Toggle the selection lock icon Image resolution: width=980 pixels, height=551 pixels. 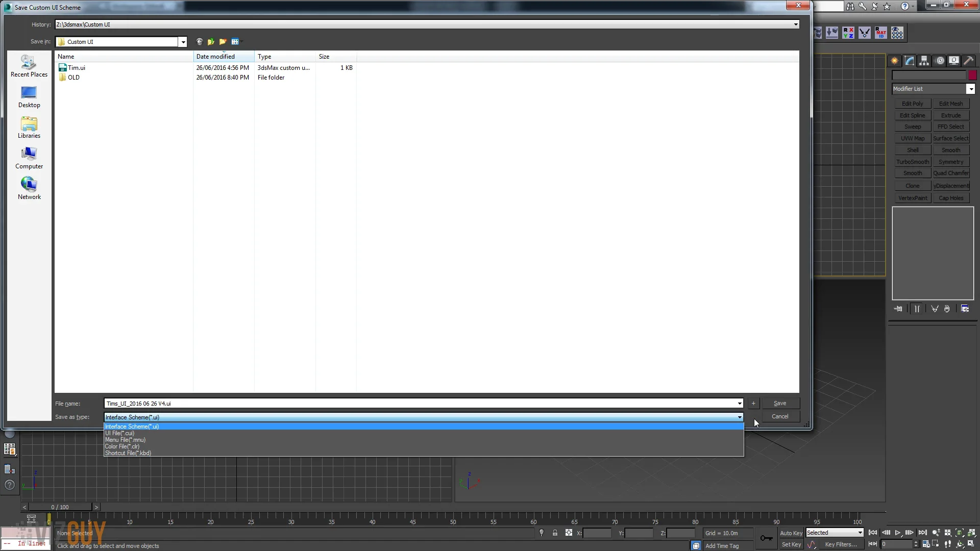(555, 533)
